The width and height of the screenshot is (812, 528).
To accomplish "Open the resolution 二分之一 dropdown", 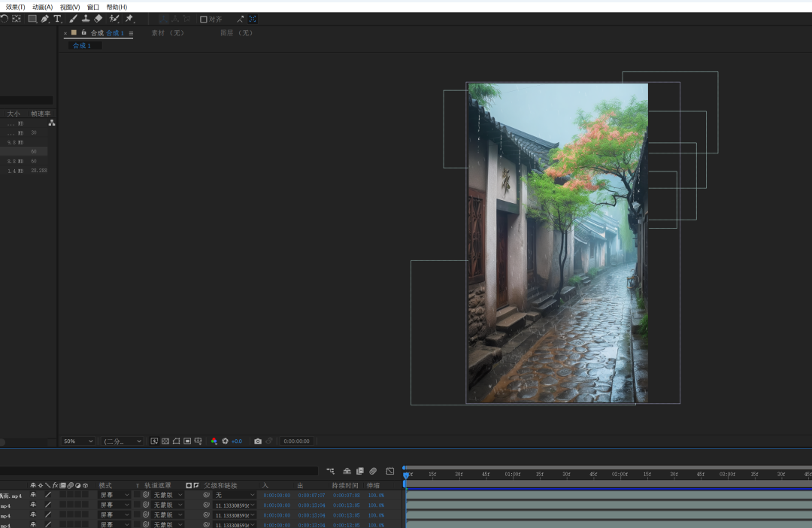I will coord(120,441).
